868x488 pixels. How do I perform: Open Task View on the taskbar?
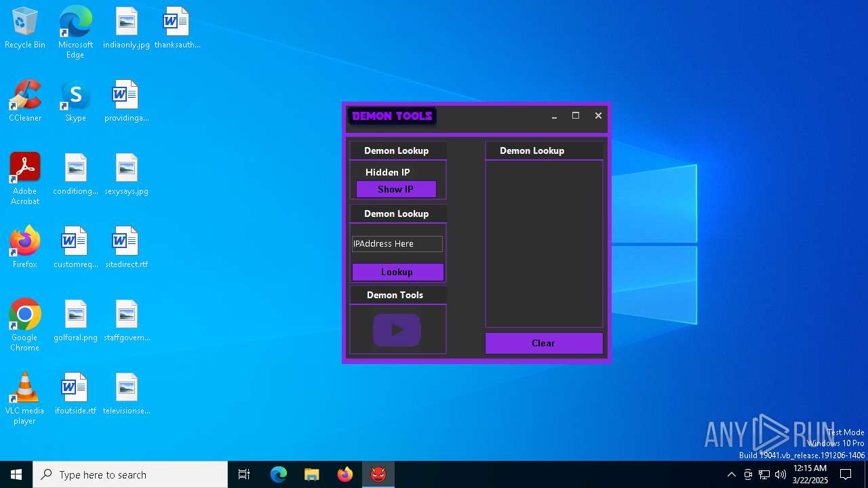pyautogui.click(x=244, y=474)
